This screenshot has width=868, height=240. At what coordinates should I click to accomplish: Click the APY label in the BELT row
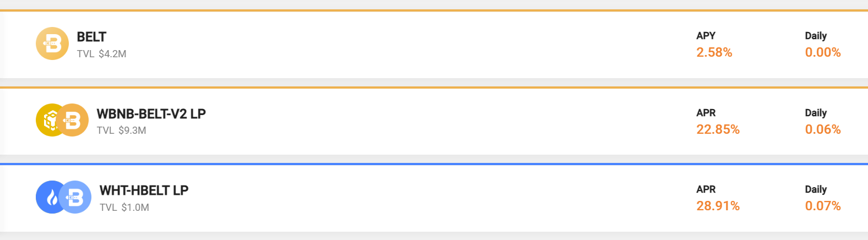(706, 36)
